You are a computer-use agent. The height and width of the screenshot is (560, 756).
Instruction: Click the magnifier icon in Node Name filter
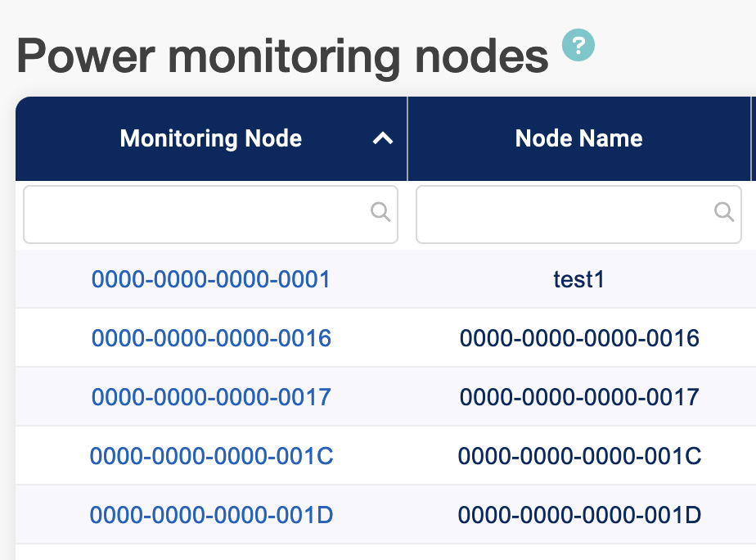click(x=724, y=213)
